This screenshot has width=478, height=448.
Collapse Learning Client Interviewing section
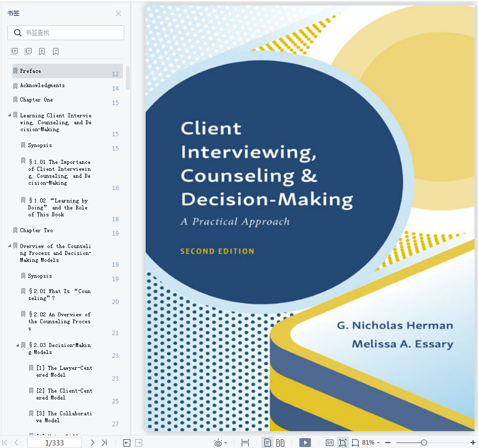[x=10, y=115]
